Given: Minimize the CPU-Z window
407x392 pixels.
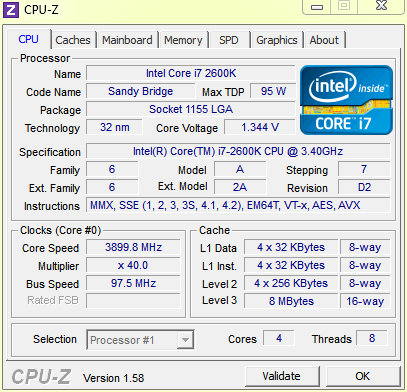Looking at the screenshot, I should click(x=317, y=7).
